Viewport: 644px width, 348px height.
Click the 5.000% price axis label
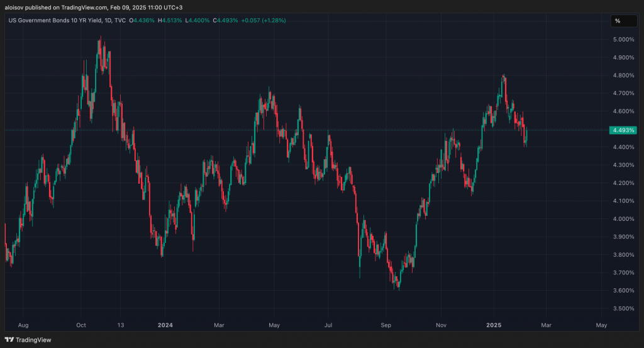(x=622, y=40)
